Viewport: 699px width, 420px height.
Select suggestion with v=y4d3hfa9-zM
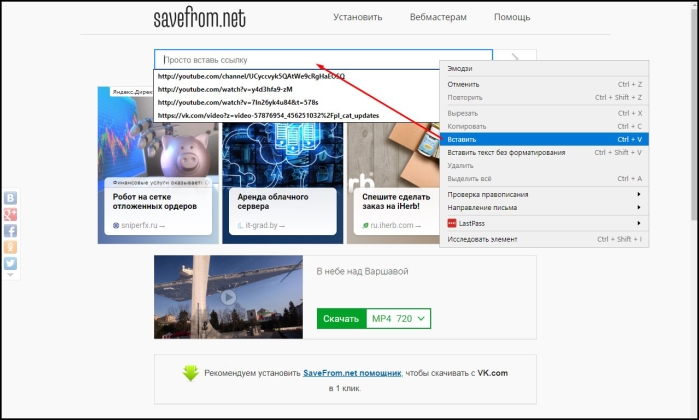(297, 89)
